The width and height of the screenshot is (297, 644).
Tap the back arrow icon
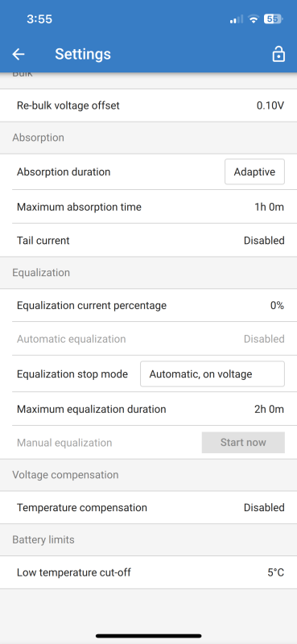[x=19, y=54]
